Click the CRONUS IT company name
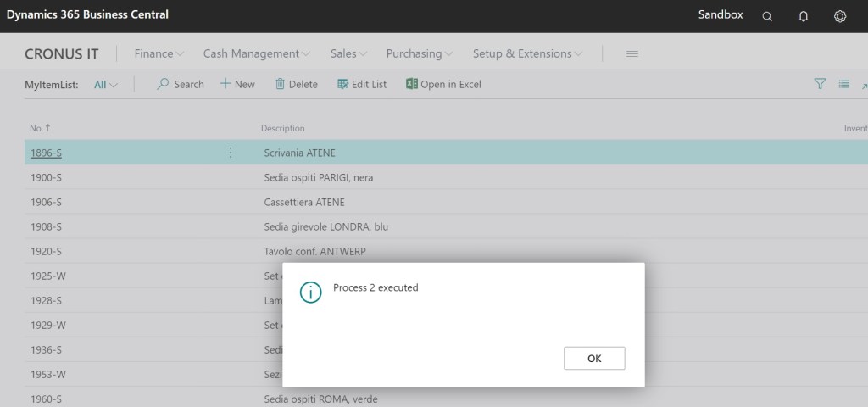 click(62, 53)
